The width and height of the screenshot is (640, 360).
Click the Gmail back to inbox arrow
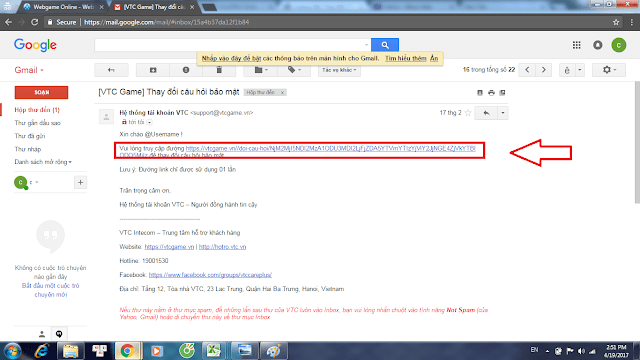111,70
